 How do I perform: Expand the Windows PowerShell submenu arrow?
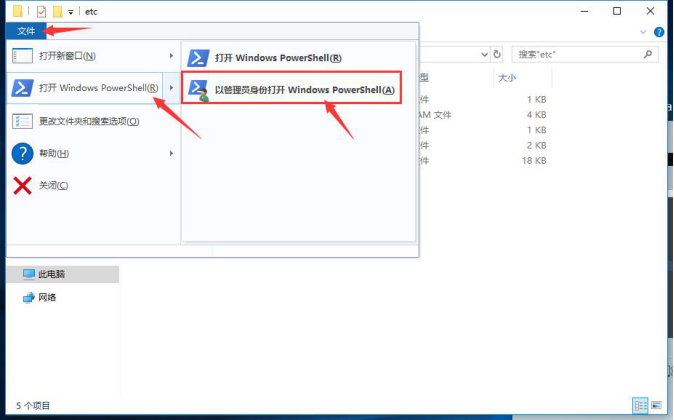(171, 88)
